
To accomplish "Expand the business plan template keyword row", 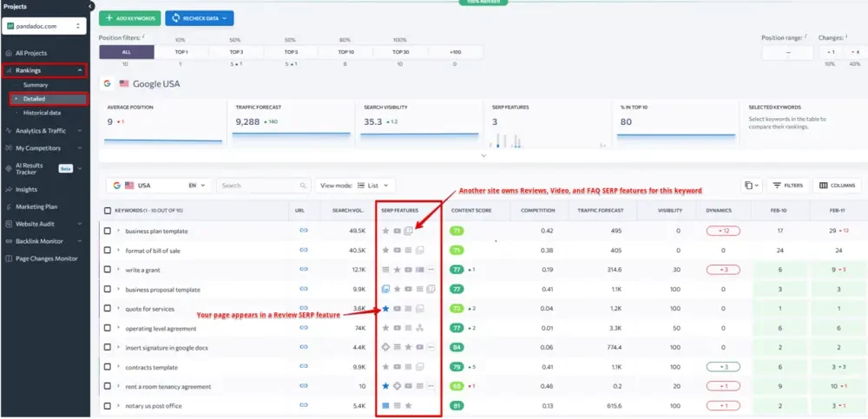I will (118, 231).
